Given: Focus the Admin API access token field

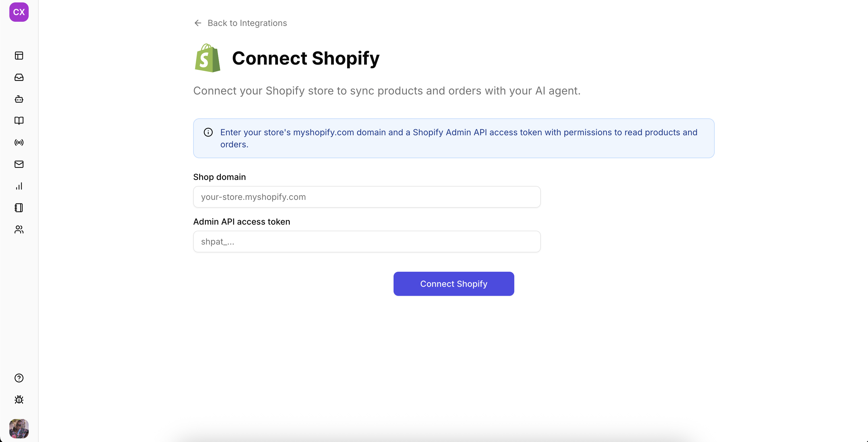Looking at the screenshot, I should [367, 242].
